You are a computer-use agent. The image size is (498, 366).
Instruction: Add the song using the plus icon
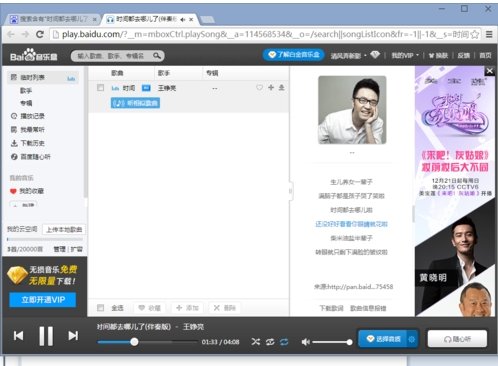point(271,87)
